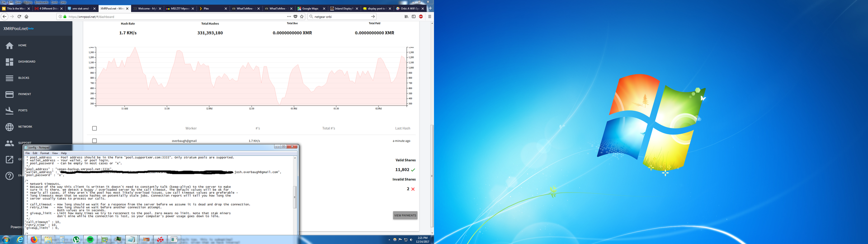Open the Dashboard icon in XMRPool sidebar
This screenshot has height=244, width=868.
(9, 62)
